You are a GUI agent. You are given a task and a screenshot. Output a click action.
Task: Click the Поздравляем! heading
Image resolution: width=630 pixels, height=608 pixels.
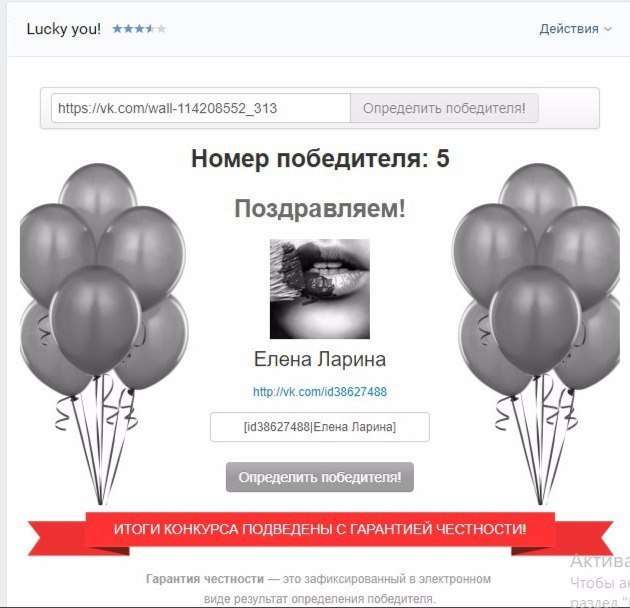coord(320,209)
